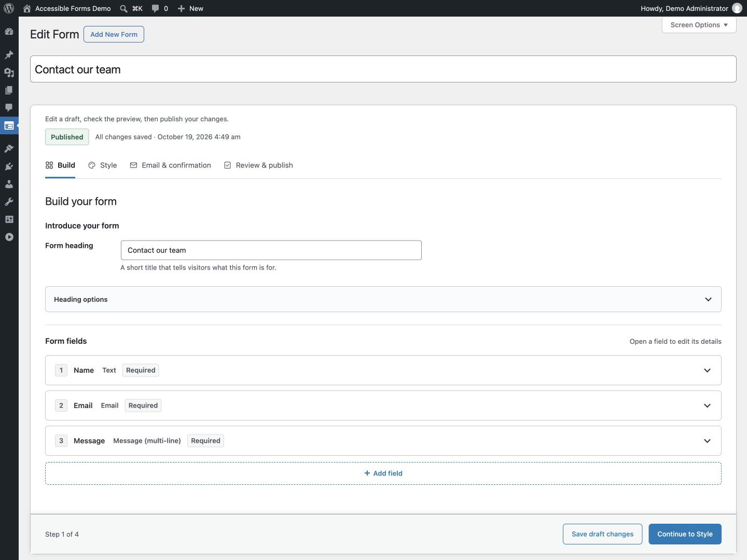This screenshot has width=747, height=560.
Task: Click the 'All changes saved' timestamp text
Action: click(168, 137)
